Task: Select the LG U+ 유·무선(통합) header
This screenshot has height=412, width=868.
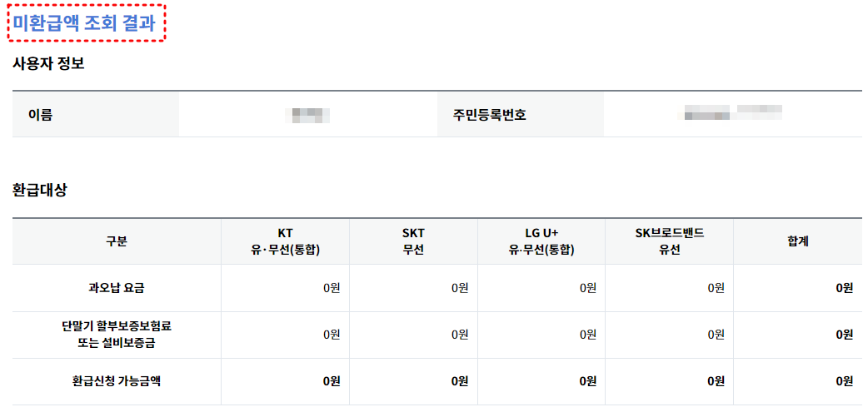Action: pos(541,241)
